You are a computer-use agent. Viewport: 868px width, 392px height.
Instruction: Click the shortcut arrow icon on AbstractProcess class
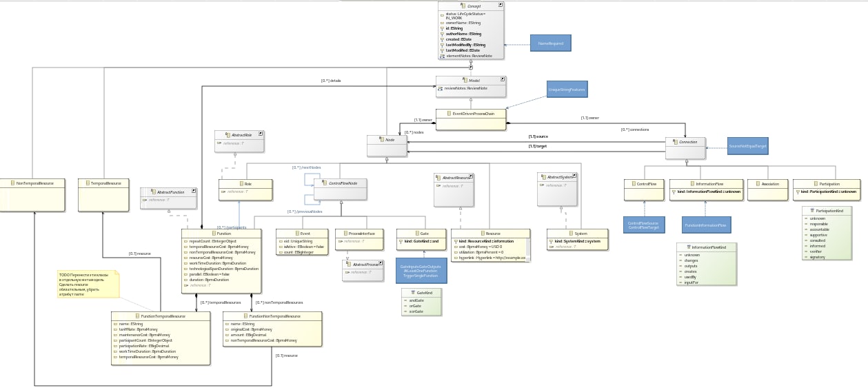coord(379,263)
